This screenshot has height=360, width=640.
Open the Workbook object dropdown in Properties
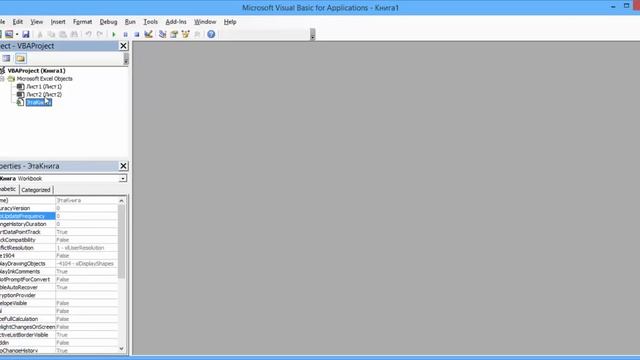click(122, 179)
